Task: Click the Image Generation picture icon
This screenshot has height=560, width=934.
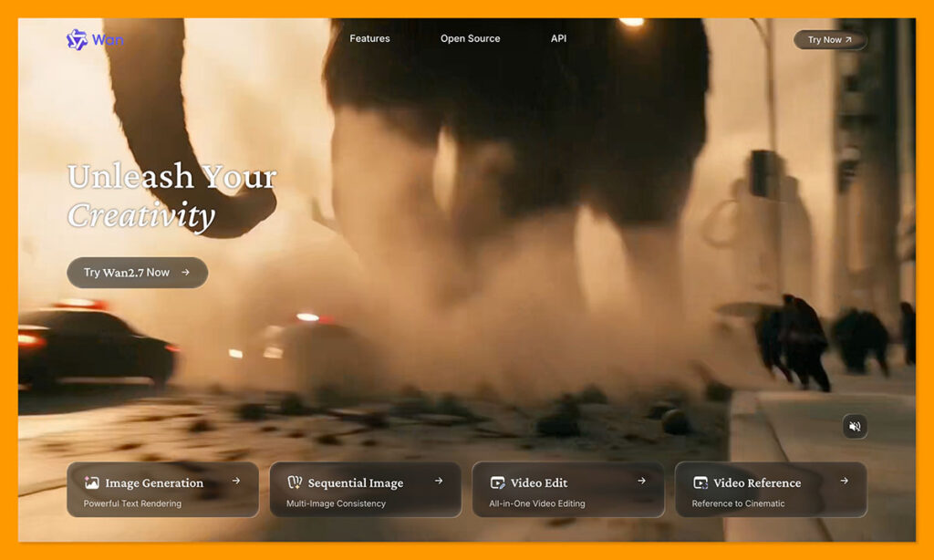Action: (x=91, y=482)
